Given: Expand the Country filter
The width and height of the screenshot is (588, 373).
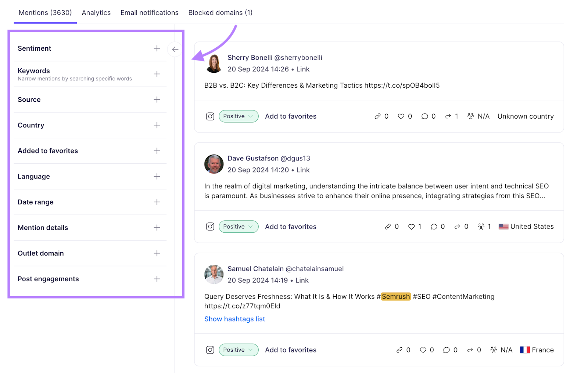Looking at the screenshot, I should [x=157, y=125].
